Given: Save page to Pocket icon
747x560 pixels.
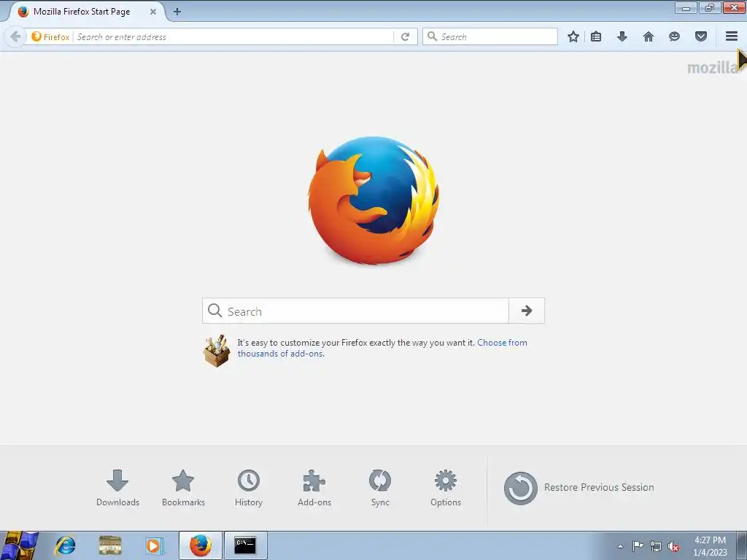Looking at the screenshot, I should click(x=701, y=36).
